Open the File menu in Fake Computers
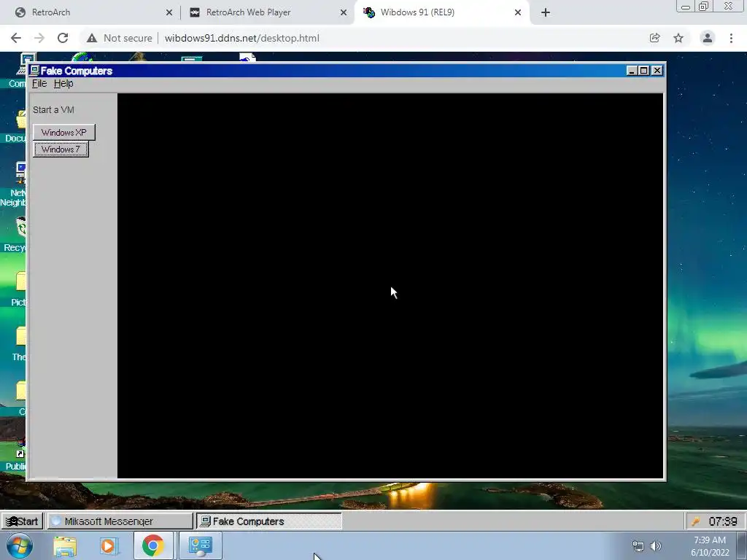The width and height of the screenshot is (747, 560). coord(39,83)
